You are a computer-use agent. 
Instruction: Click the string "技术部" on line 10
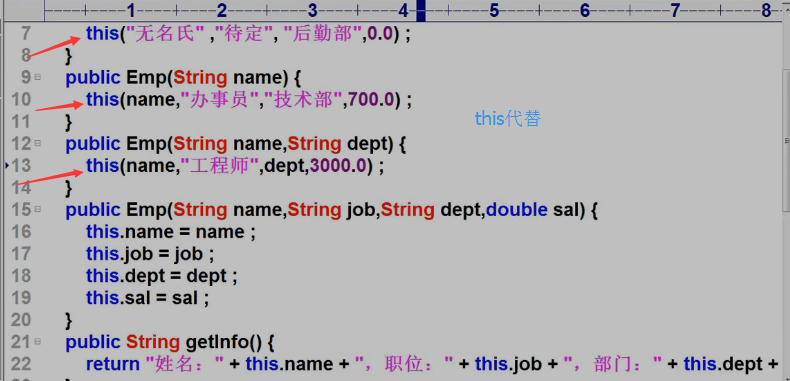click(304, 100)
